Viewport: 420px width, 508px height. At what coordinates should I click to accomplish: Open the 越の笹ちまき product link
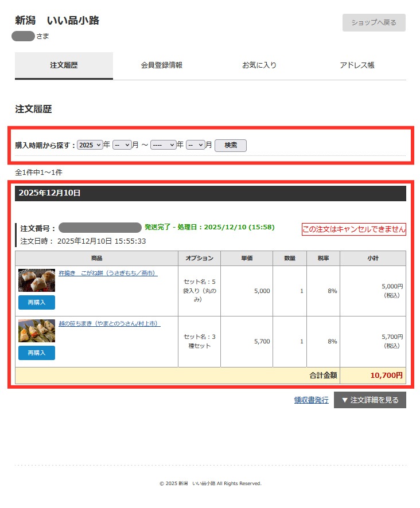click(x=109, y=323)
